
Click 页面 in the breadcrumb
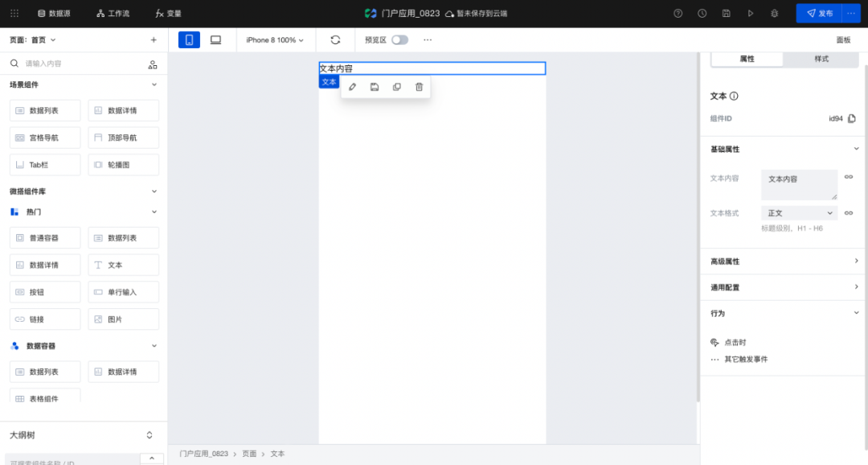tap(249, 454)
